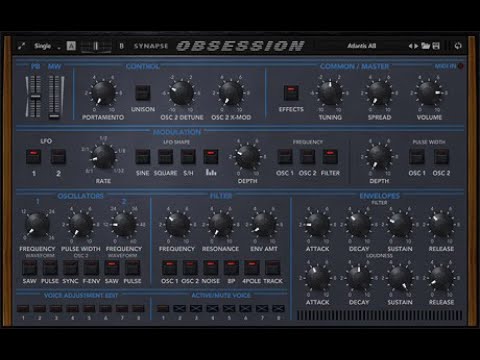Save preset with the floppy disk icon
This screenshot has width=480, height=360.
tap(436, 46)
